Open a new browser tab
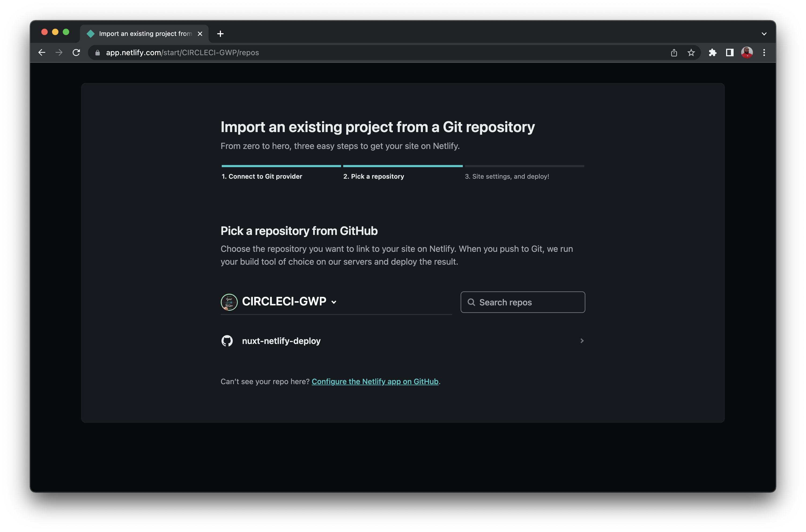Image resolution: width=806 pixels, height=532 pixels. coord(220,33)
